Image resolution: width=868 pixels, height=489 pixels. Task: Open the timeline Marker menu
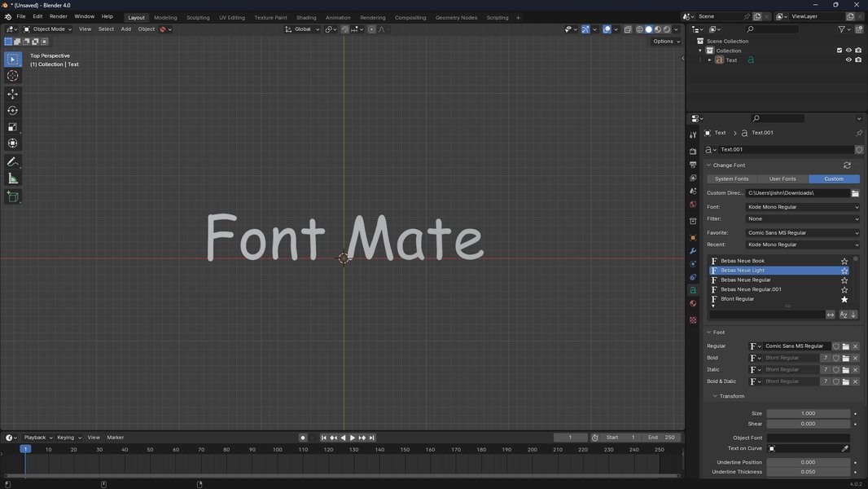point(115,438)
